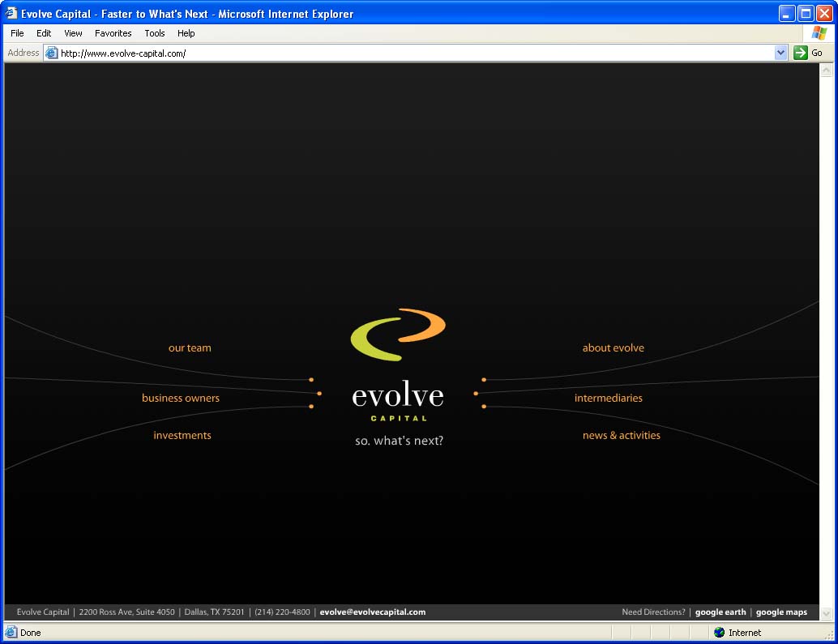The image size is (838, 644).
Task: Open the 'intermediaries' page
Action: point(608,399)
